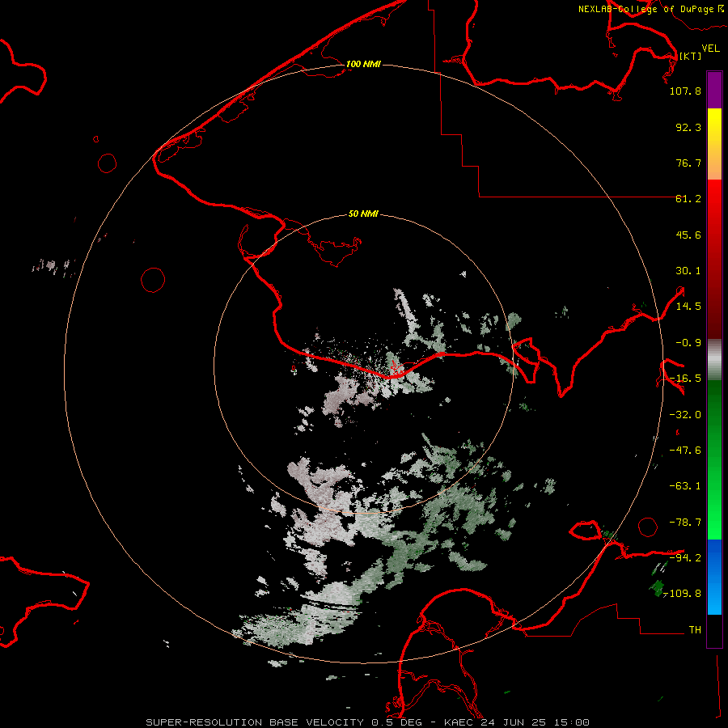Click the gray near-zero segment of the color bar
Image resolution: width=728 pixels, height=728 pixels.
[714, 360]
